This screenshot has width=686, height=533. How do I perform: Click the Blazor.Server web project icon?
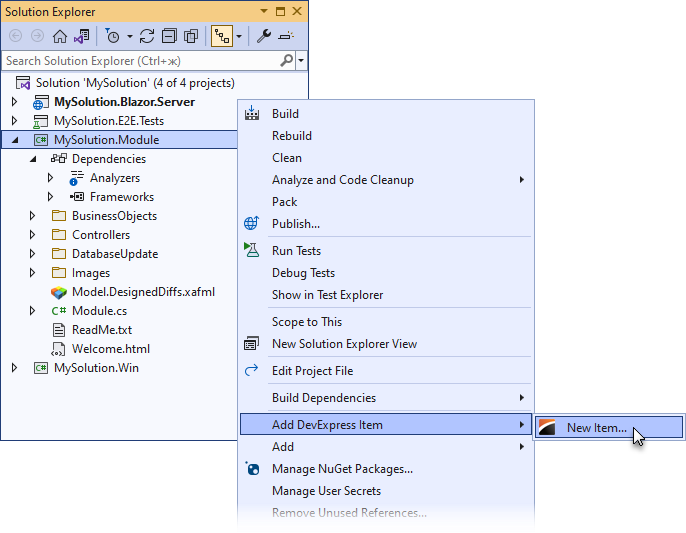pyautogui.click(x=41, y=102)
